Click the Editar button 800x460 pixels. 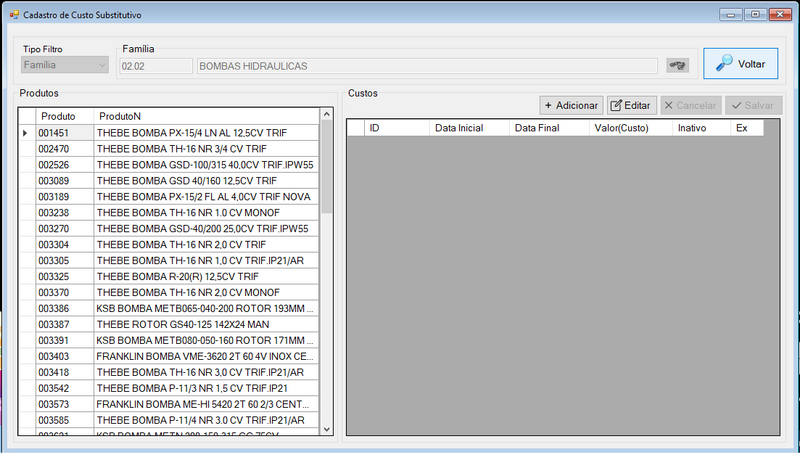[631, 105]
